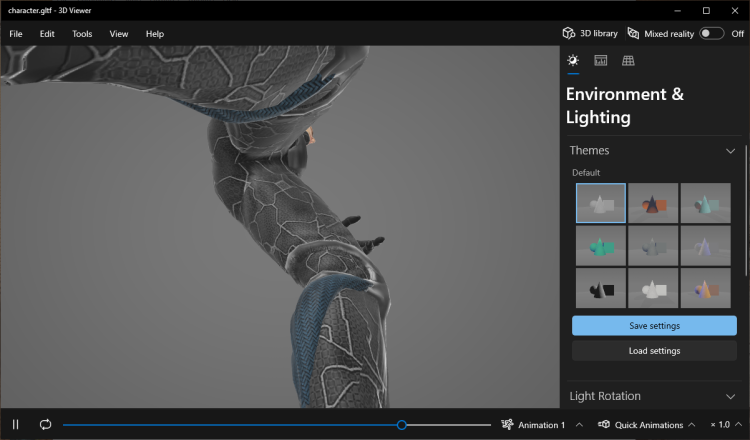Open the playback speed ×1.0 dropdown
This screenshot has height=440, width=750.
725,425
